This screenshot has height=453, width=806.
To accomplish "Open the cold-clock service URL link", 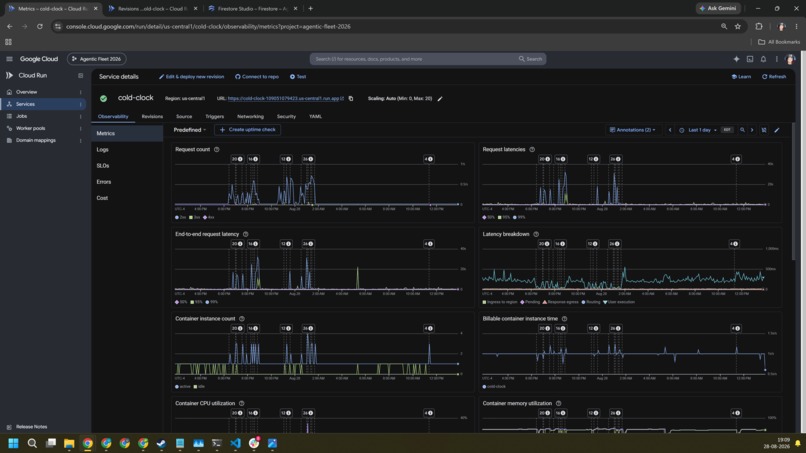I will pyautogui.click(x=285, y=98).
